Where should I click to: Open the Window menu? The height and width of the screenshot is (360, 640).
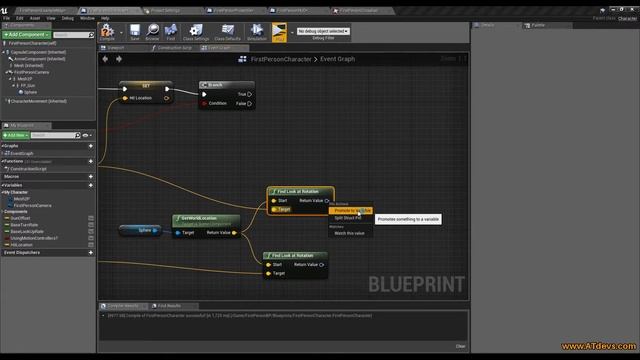[87, 18]
